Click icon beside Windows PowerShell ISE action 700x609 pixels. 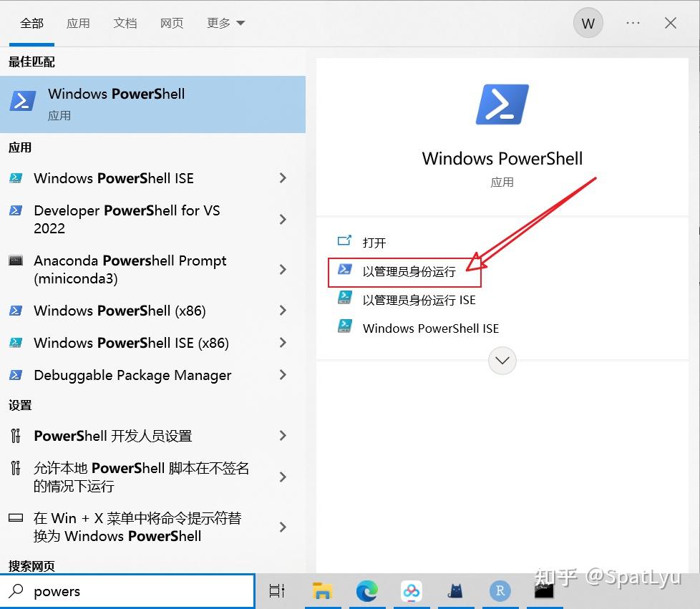344,326
